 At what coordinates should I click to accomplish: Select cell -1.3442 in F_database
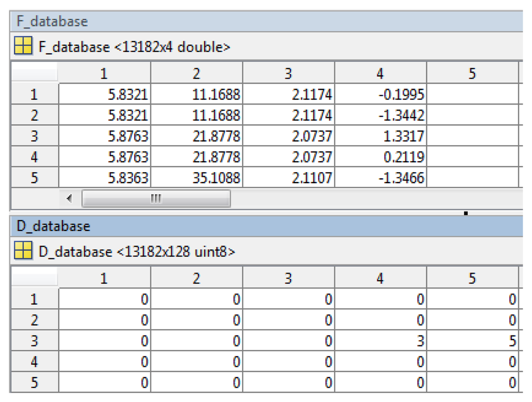[380, 115]
